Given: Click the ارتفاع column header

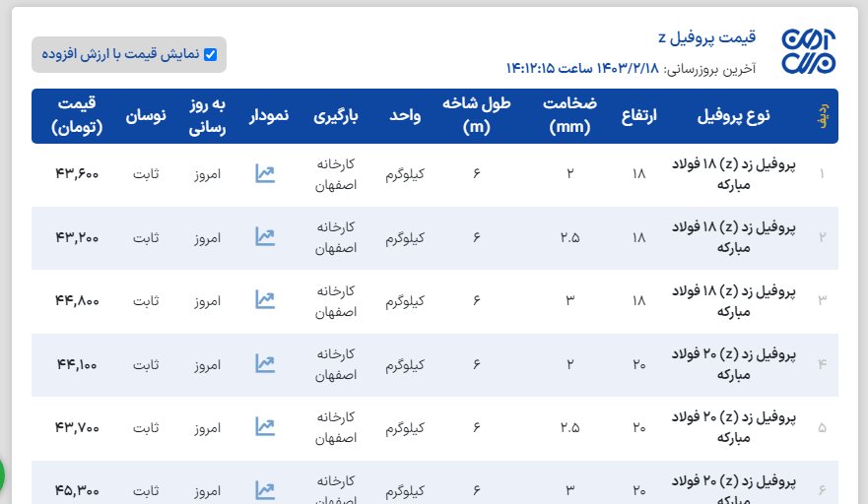Looking at the screenshot, I should (639, 116).
